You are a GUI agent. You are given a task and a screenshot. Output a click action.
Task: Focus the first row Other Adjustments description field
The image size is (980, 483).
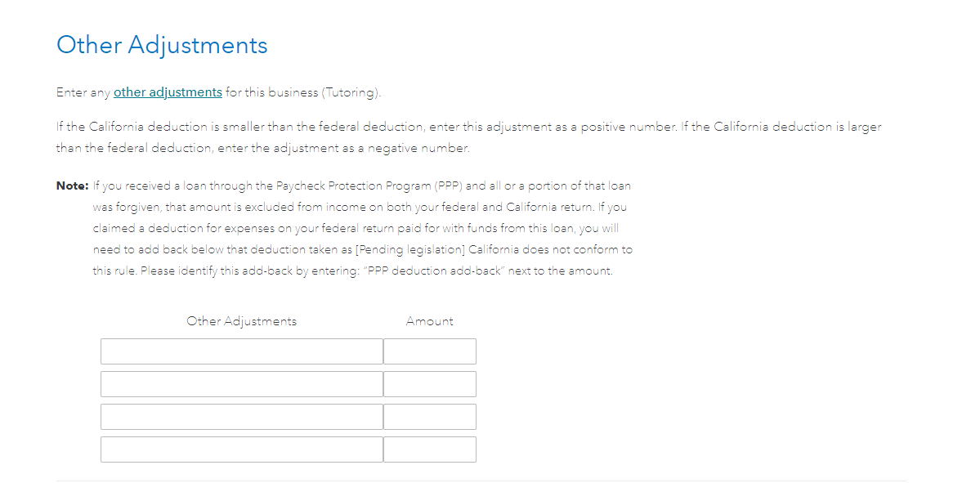pos(242,351)
